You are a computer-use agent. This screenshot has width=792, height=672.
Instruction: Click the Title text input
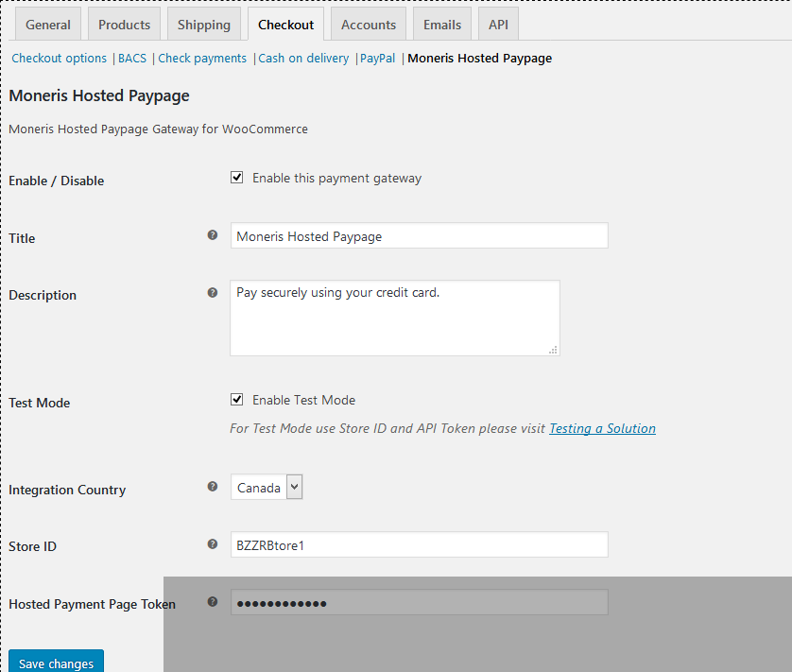point(419,236)
